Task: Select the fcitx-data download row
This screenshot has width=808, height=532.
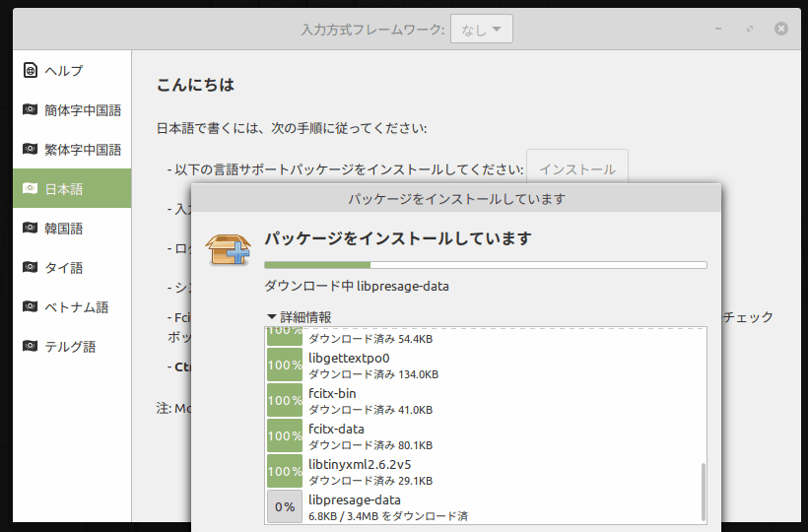Action: pos(485,436)
